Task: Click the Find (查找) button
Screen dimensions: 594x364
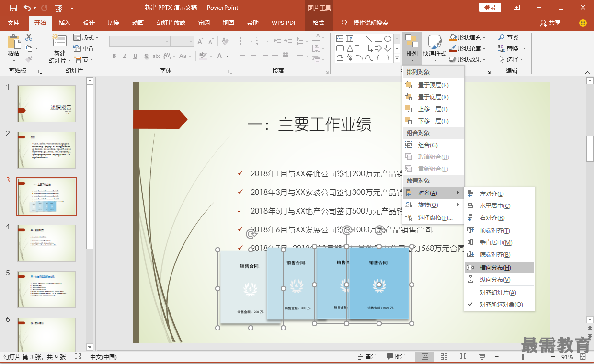Action: (508, 37)
